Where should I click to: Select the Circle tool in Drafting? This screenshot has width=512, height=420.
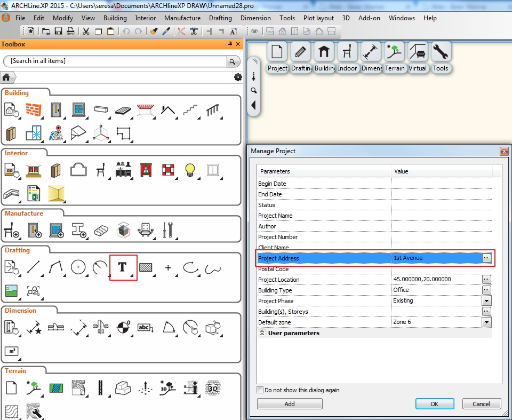[78, 267]
